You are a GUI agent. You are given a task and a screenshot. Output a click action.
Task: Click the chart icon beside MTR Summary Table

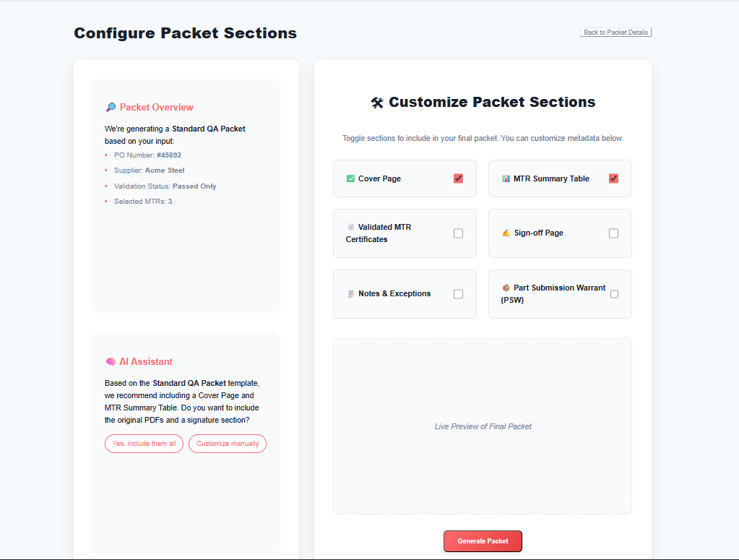506,178
